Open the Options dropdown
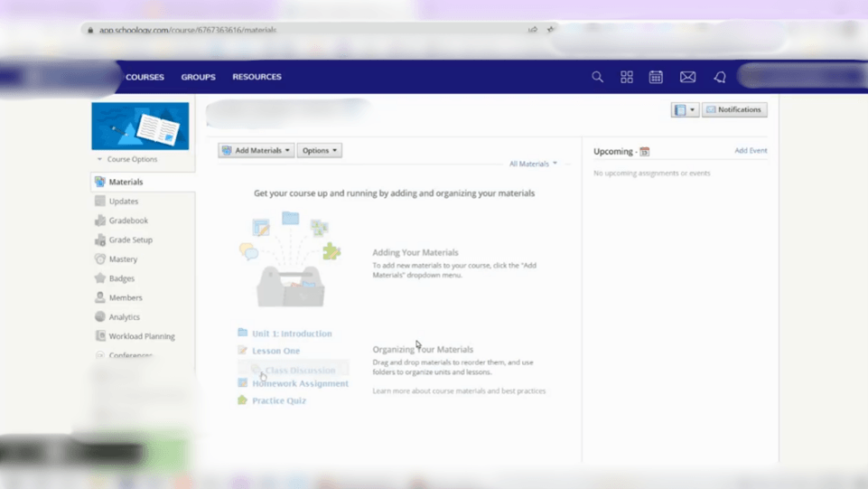 [320, 150]
